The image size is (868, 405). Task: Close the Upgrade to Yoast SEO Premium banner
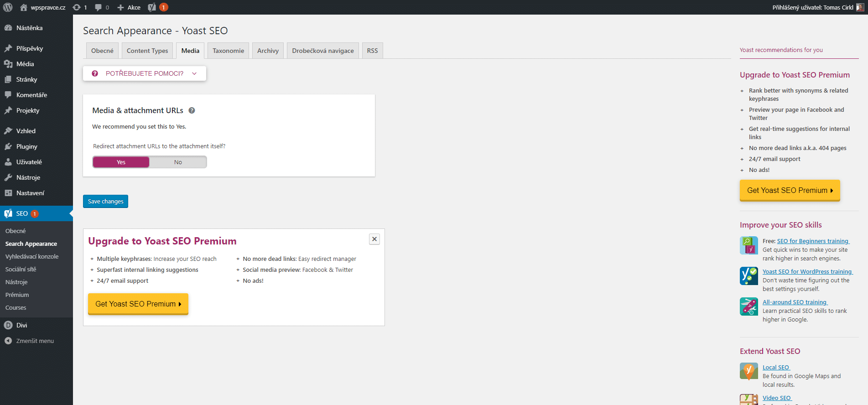point(374,239)
